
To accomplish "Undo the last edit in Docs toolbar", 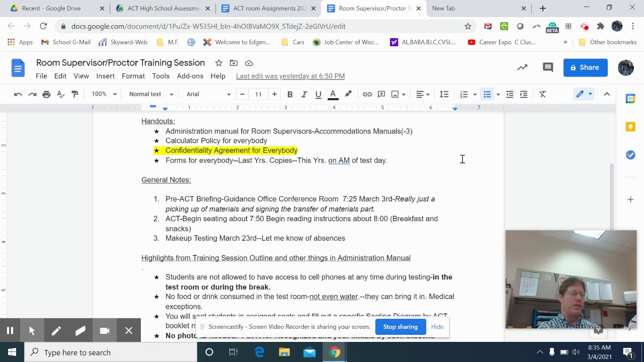I will click(x=18, y=94).
